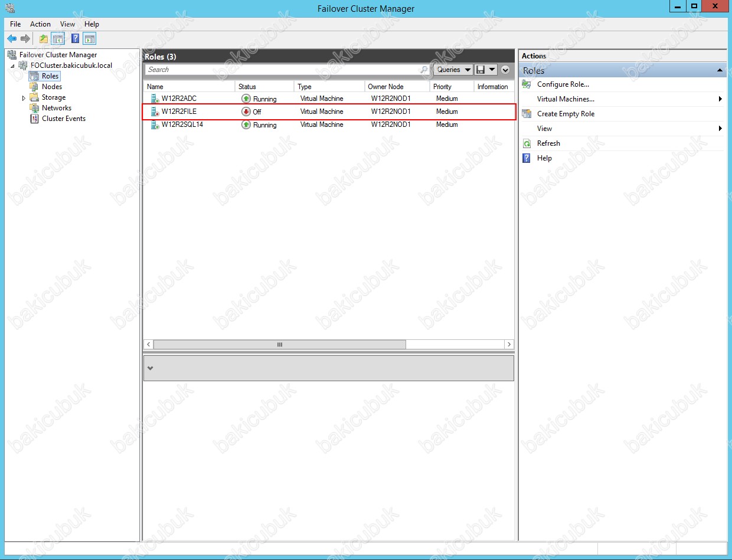Collapse the FOCluster.bakicubuk.local tree node
Viewport: 732px width, 560px height.
[12, 66]
